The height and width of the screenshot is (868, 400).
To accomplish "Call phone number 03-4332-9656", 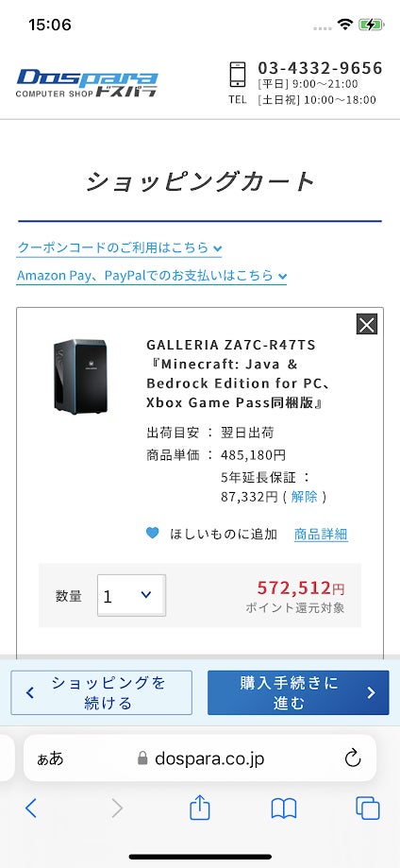I will (x=320, y=68).
